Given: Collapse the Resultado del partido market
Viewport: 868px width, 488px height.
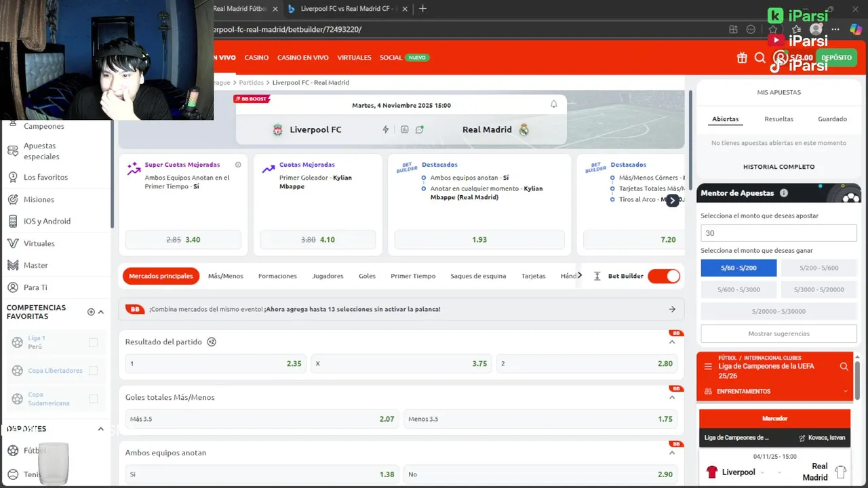Looking at the screenshot, I should (672, 342).
